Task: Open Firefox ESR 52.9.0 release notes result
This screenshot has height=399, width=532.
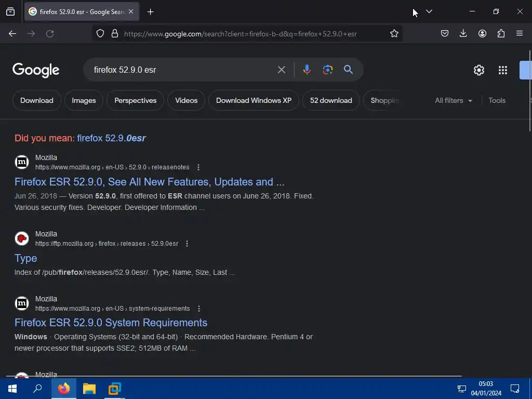Action: pos(149,182)
